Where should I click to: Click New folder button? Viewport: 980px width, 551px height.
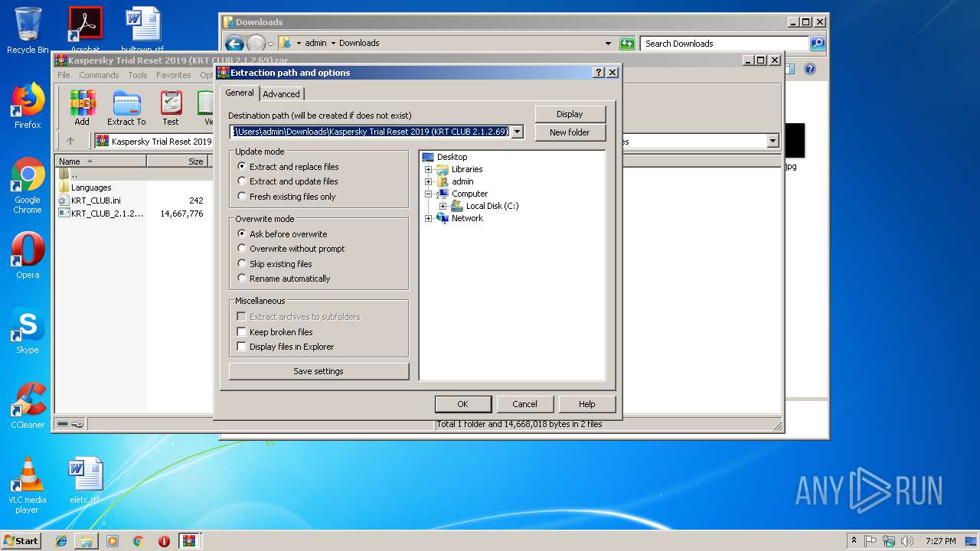click(570, 132)
